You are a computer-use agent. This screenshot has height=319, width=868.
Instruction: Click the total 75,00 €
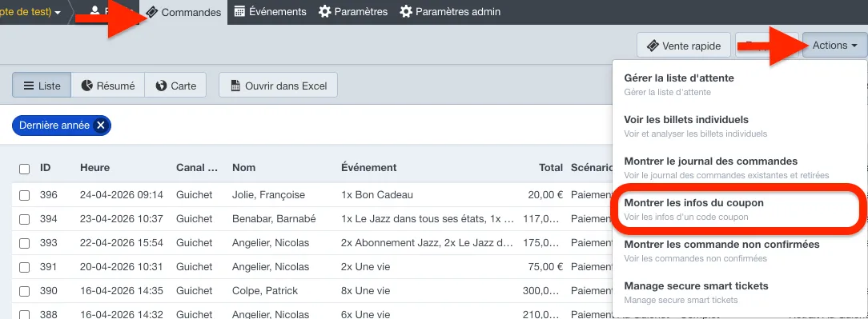pyautogui.click(x=545, y=268)
